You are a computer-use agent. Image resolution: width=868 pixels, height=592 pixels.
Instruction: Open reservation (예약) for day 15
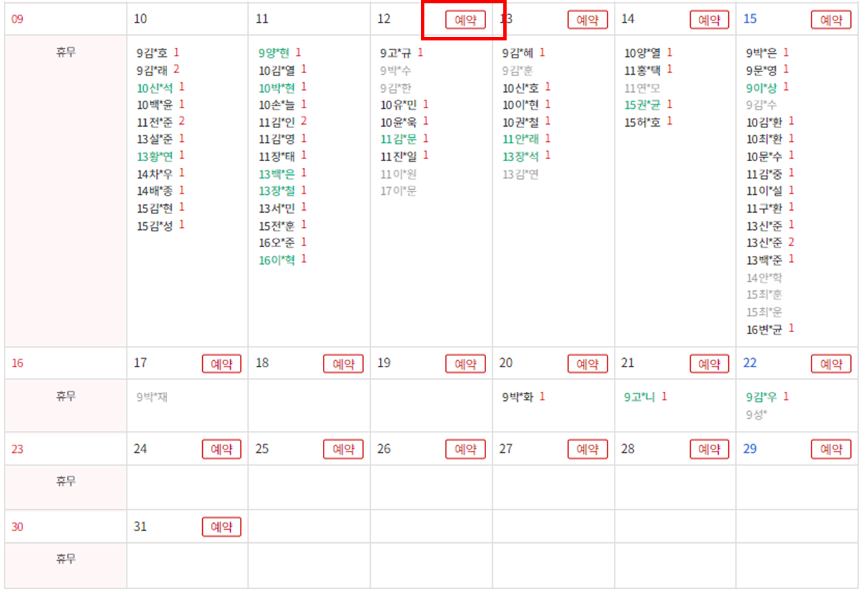[x=831, y=20]
